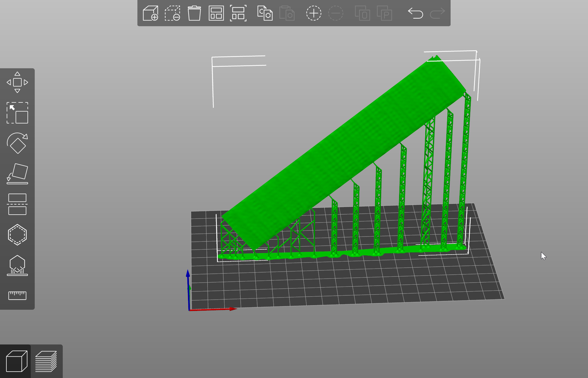Open the SLA support points tool

coord(17,265)
